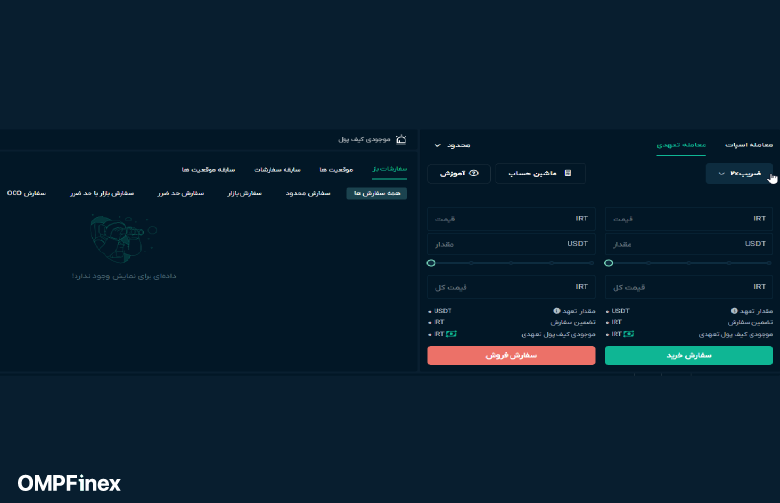Click the wallet balance icon
780x503 pixels.
401,140
